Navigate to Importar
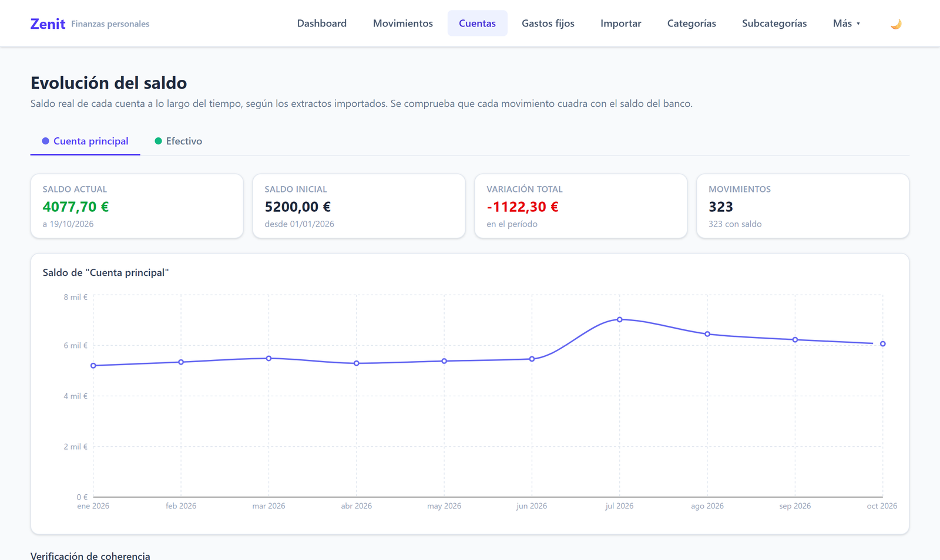Image resolution: width=940 pixels, height=560 pixels. [x=621, y=23]
